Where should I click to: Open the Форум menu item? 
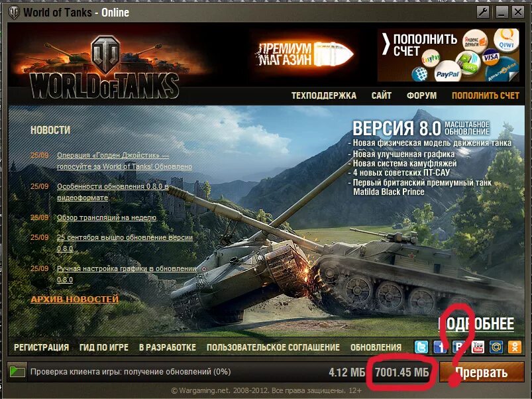pos(421,95)
